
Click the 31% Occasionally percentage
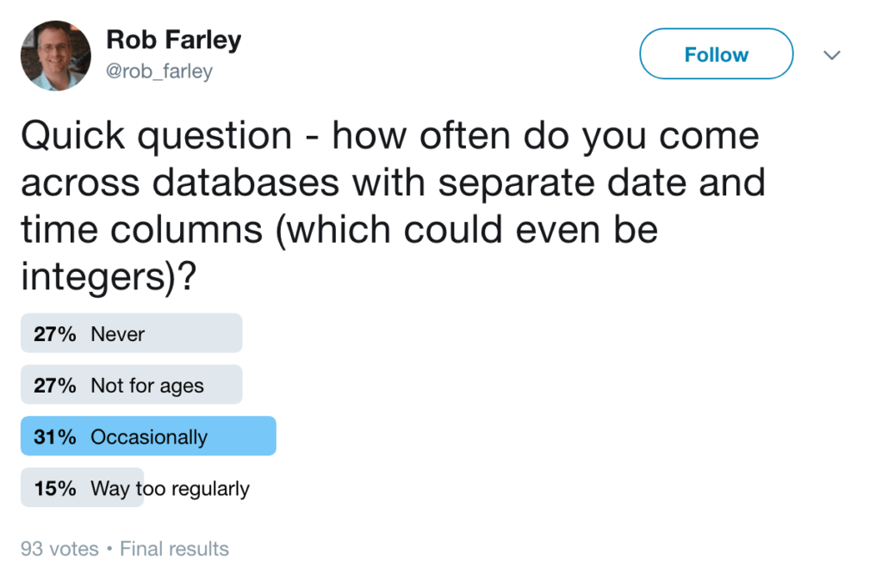coord(54,436)
